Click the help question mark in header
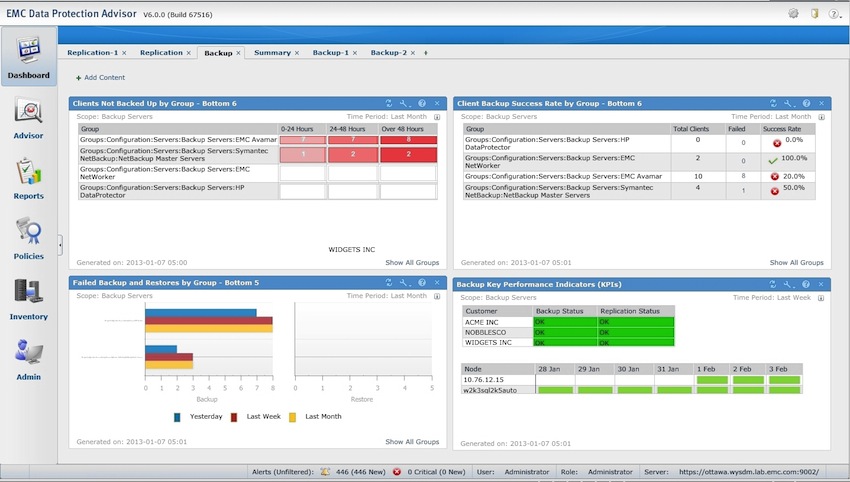The height and width of the screenshot is (482, 850). click(x=834, y=14)
